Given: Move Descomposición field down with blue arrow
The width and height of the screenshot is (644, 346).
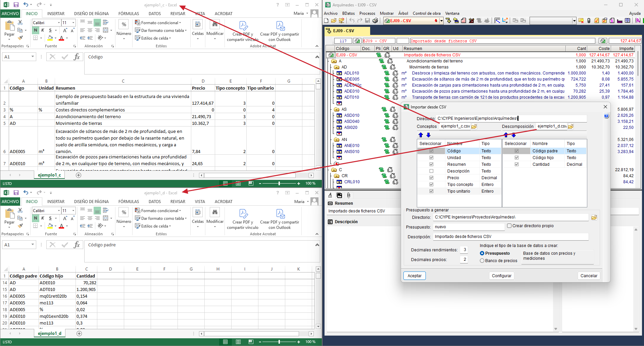Looking at the screenshot, I should (x=513, y=135).
